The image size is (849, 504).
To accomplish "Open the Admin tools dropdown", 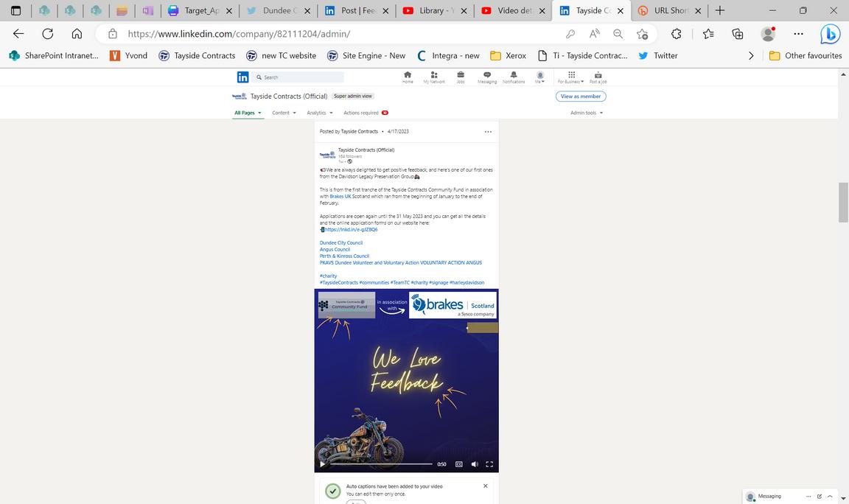I will pos(587,113).
